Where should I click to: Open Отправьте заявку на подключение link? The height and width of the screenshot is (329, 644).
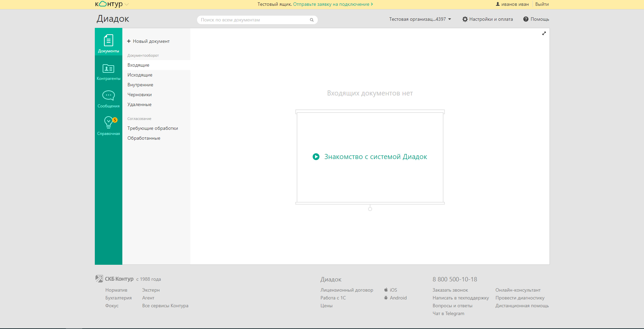point(333,4)
